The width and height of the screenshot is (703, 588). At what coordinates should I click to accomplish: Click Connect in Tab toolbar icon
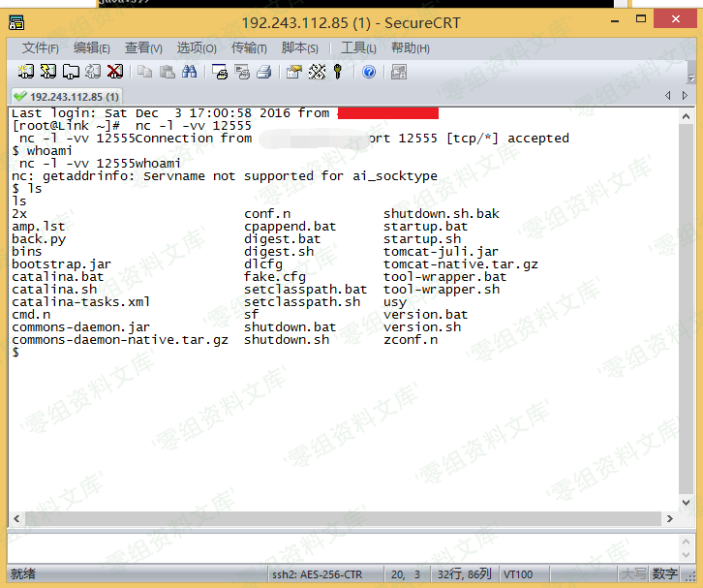tap(71, 72)
